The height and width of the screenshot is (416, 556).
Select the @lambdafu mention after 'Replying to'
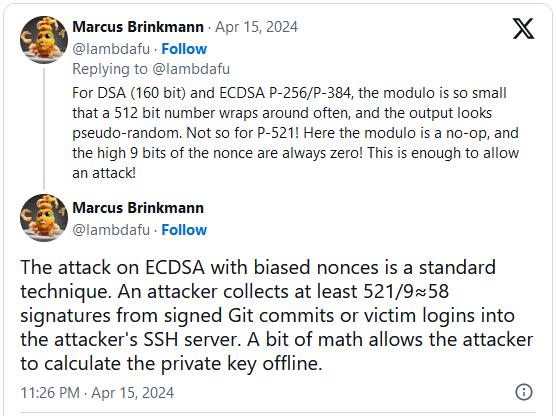tap(191, 69)
